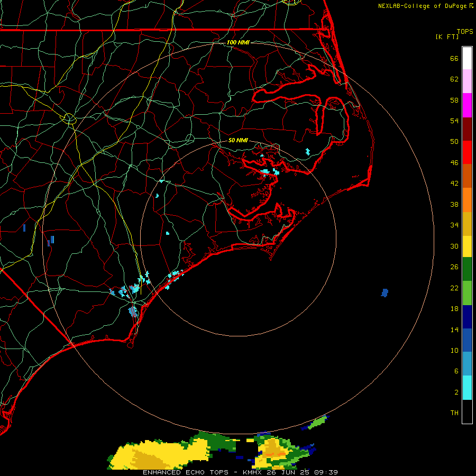Screen dimensions: 476x476
Task: Click the 14 legend value
Action: 454,329
